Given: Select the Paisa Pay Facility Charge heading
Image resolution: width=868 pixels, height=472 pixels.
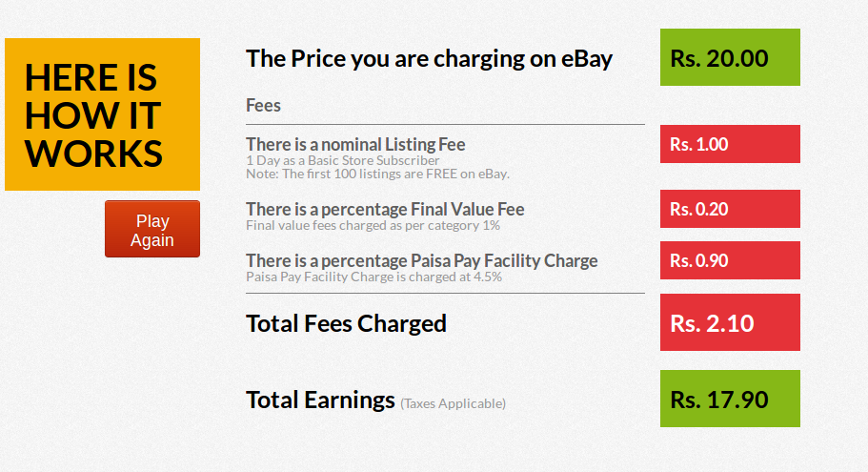Looking at the screenshot, I should coord(421,260).
